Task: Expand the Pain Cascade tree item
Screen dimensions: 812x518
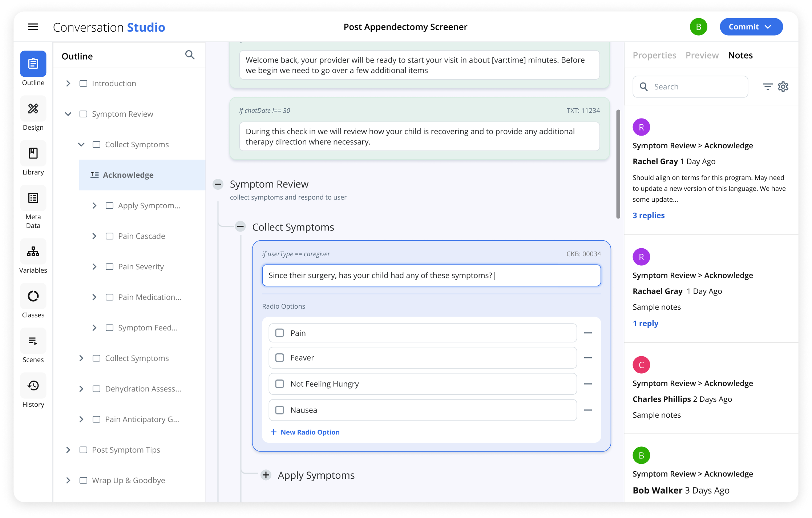Action: (94, 236)
